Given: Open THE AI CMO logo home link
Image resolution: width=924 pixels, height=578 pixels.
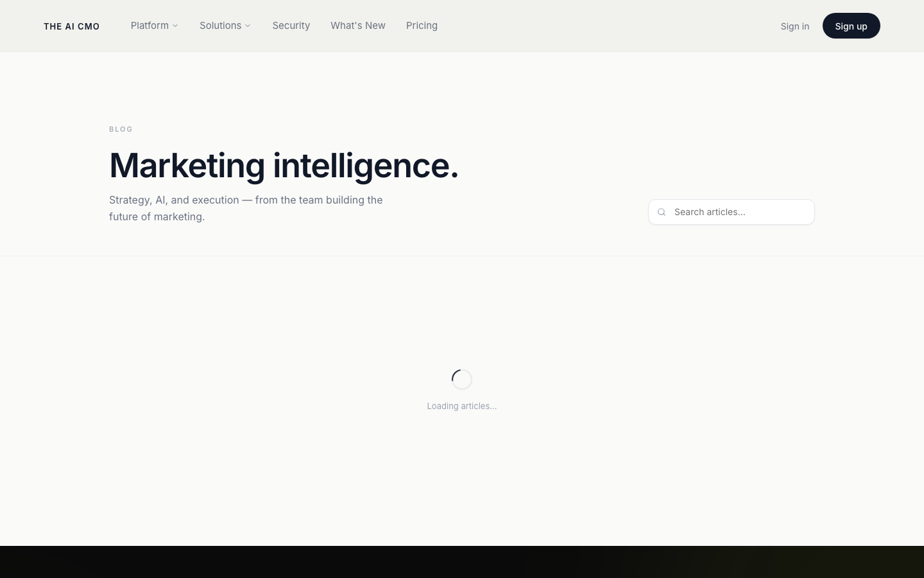Looking at the screenshot, I should (x=72, y=26).
